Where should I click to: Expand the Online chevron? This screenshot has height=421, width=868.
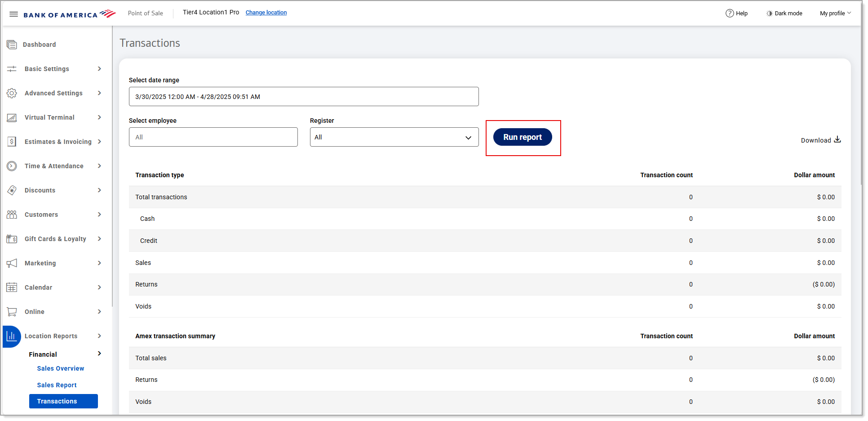[x=99, y=312]
